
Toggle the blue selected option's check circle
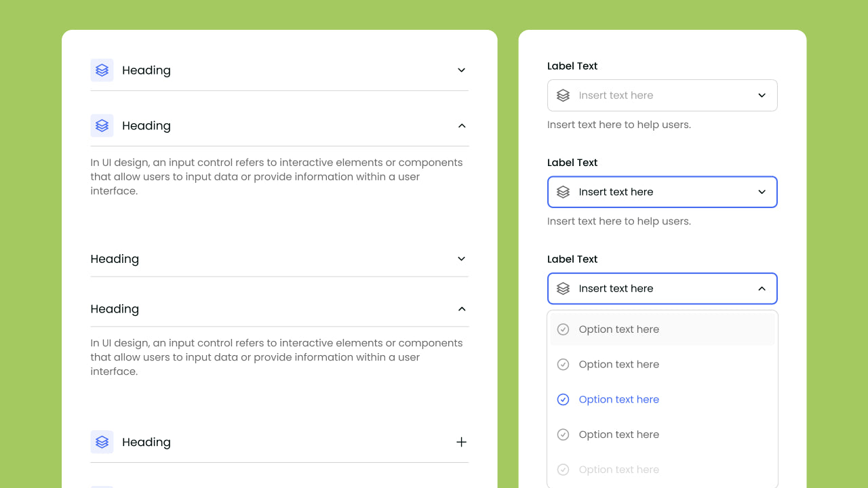563,400
